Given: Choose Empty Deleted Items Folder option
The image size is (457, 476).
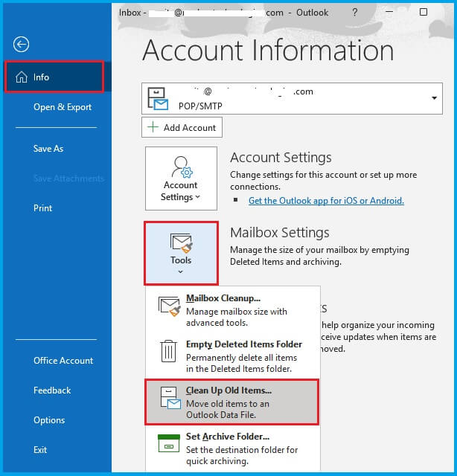Looking at the screenshot, I should (x=233, y=356).
